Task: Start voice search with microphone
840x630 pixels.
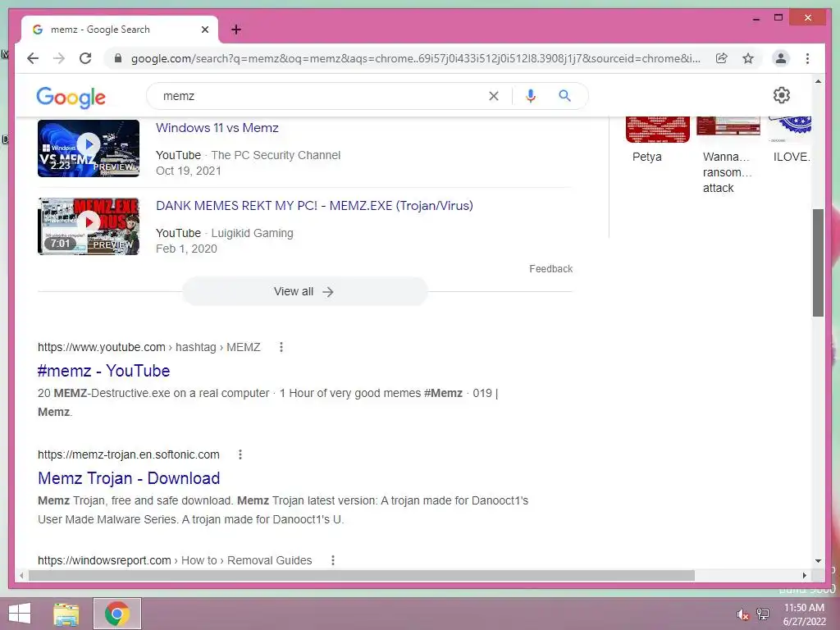Action: click(x=531, y=96)
